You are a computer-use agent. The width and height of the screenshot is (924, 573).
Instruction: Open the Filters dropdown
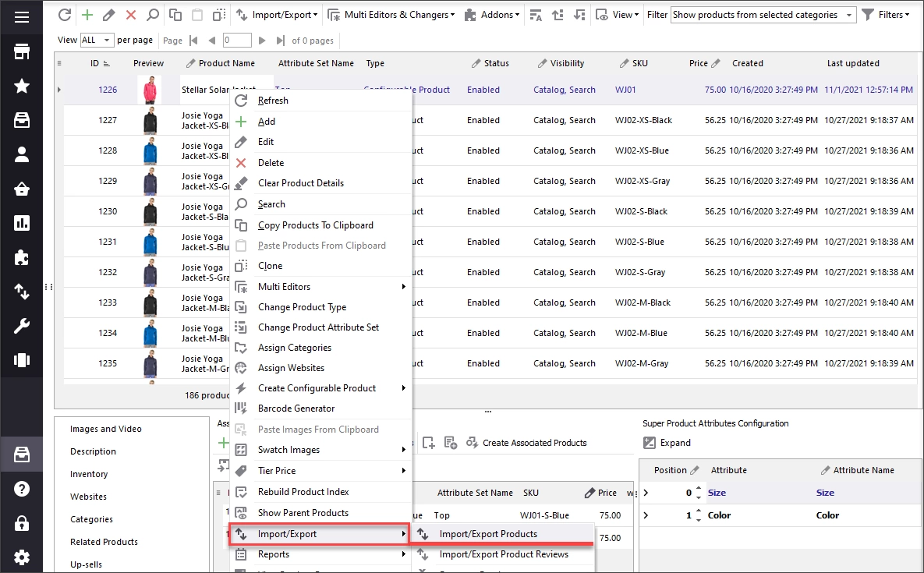(886, 15)
